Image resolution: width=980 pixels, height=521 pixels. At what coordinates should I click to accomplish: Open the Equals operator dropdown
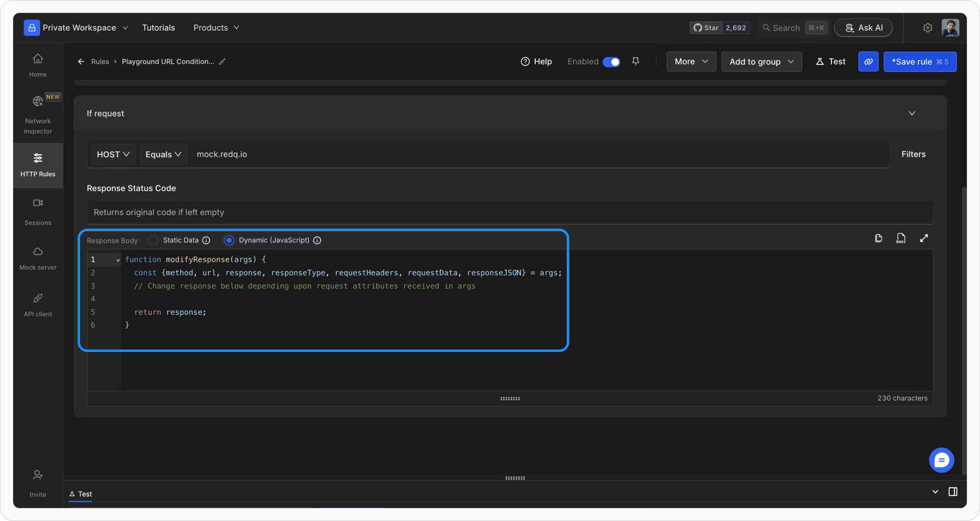pos(163,154)
